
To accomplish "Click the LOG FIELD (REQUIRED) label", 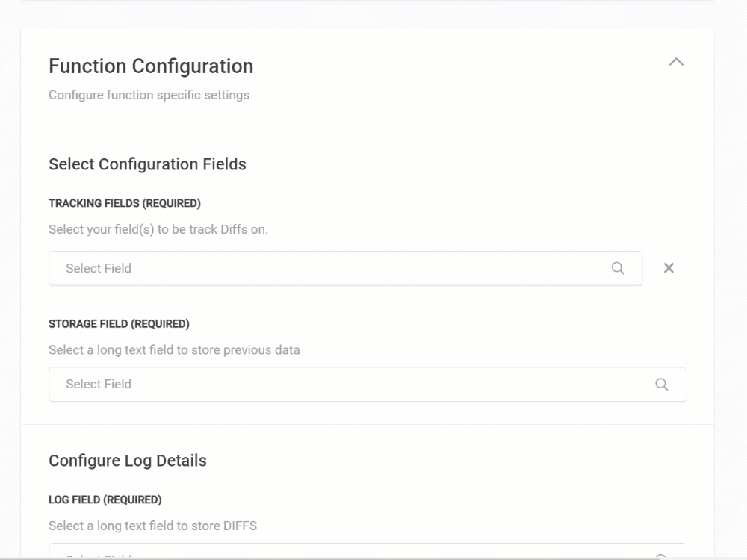I will pos(105,500).
